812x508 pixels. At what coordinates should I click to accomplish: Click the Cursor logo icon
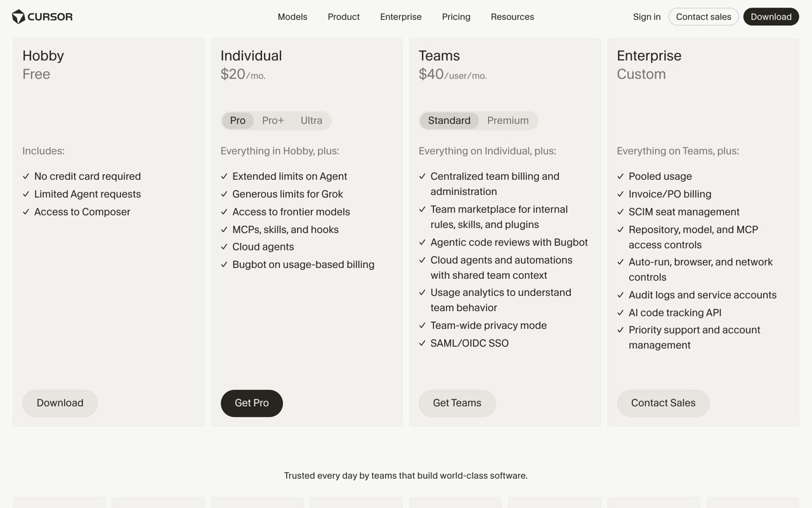(18, 17)
